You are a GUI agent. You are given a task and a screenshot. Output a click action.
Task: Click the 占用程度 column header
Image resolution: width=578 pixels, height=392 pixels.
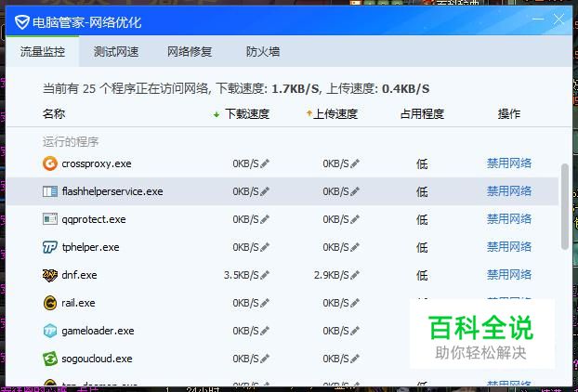pyautogui.click(x=422, y=114)
